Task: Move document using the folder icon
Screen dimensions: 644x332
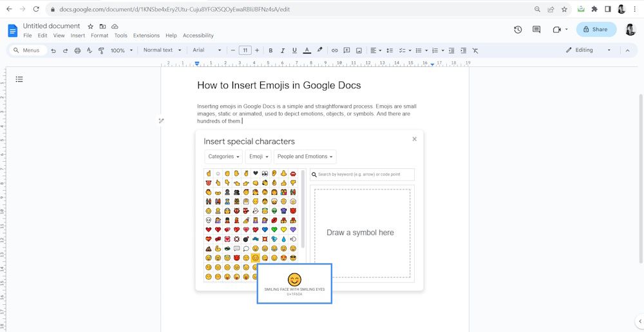Action: [x=102, y=26]
